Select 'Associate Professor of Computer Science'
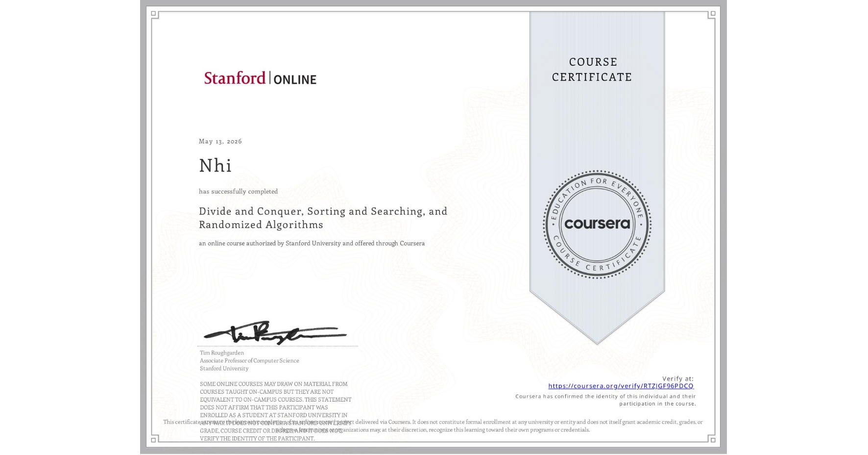 tap(249, 360)
